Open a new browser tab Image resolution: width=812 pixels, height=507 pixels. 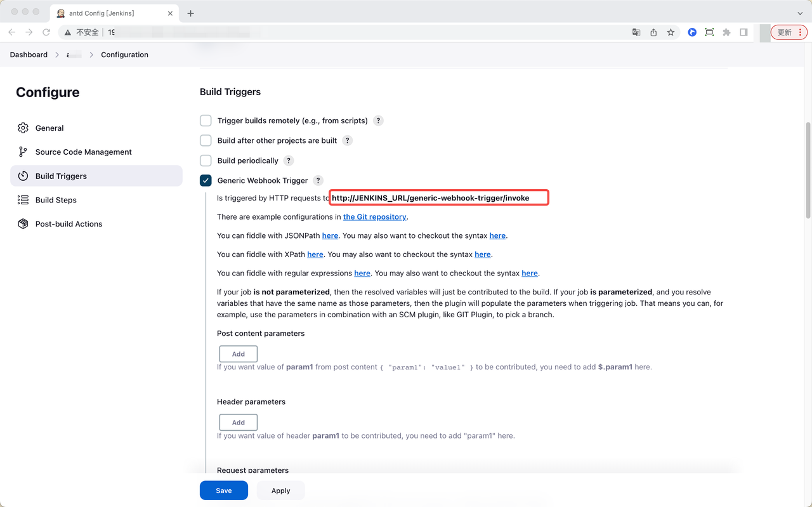[x=190, y=13]
